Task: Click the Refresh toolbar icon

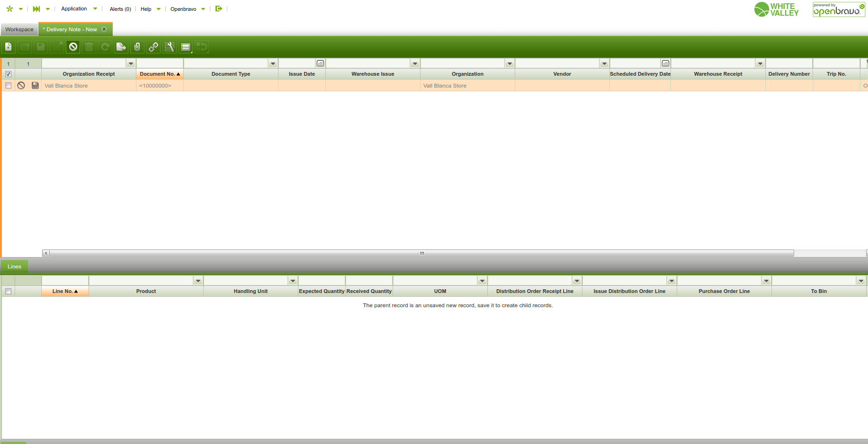Action: 105,47
